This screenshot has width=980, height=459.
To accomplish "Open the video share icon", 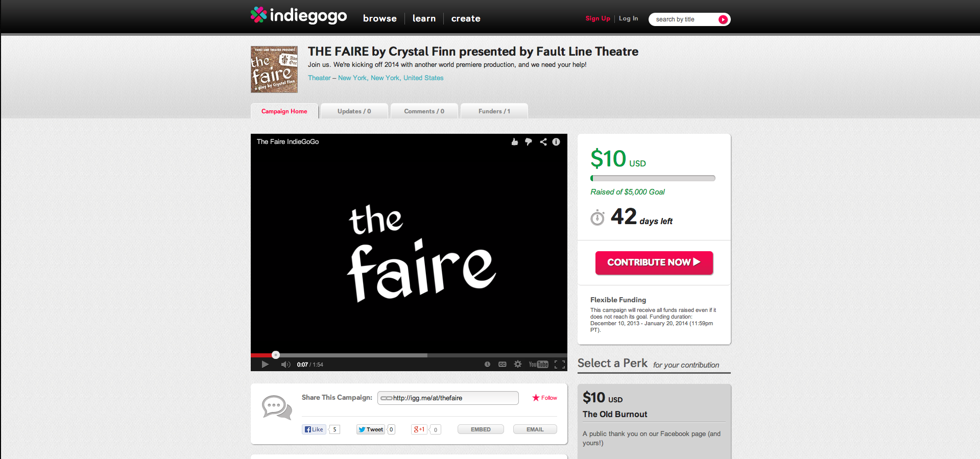I will coord(543,142).
